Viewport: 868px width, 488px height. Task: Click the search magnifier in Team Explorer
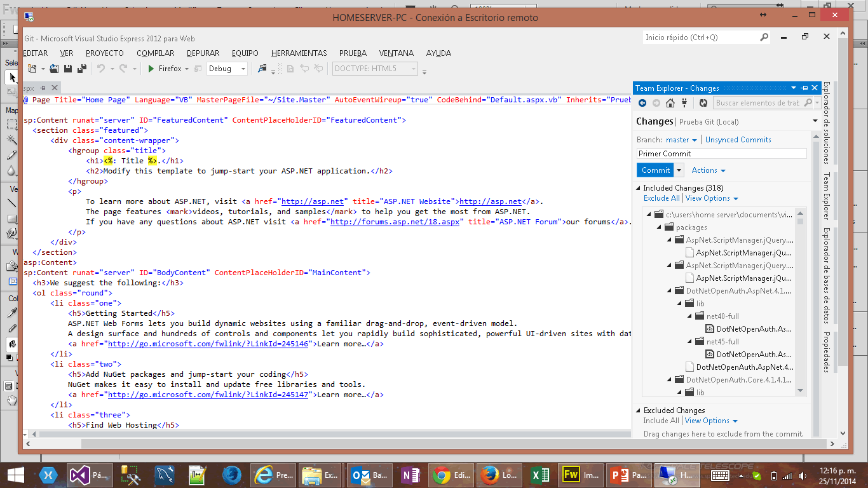pos(808,103)
